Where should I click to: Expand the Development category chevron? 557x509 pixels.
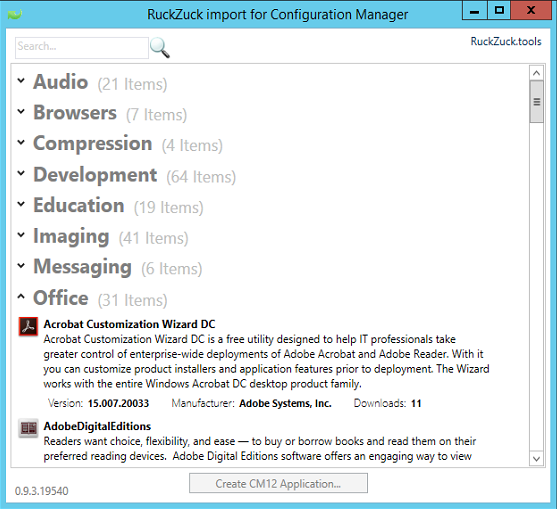coord(21,173)
